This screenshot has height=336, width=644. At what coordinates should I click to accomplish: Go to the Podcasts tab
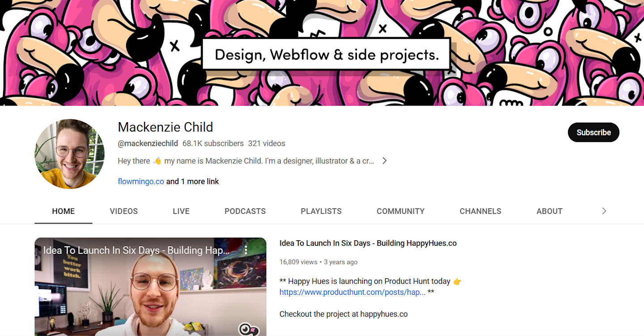point(245,211)
